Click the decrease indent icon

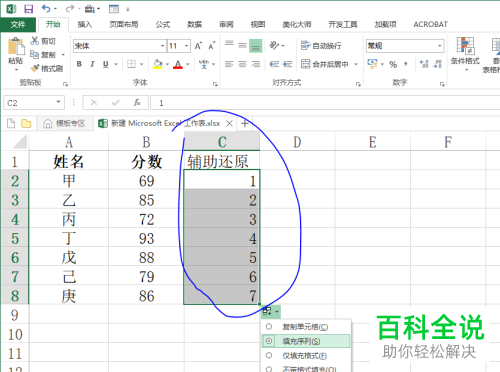[x=274, y=64]
